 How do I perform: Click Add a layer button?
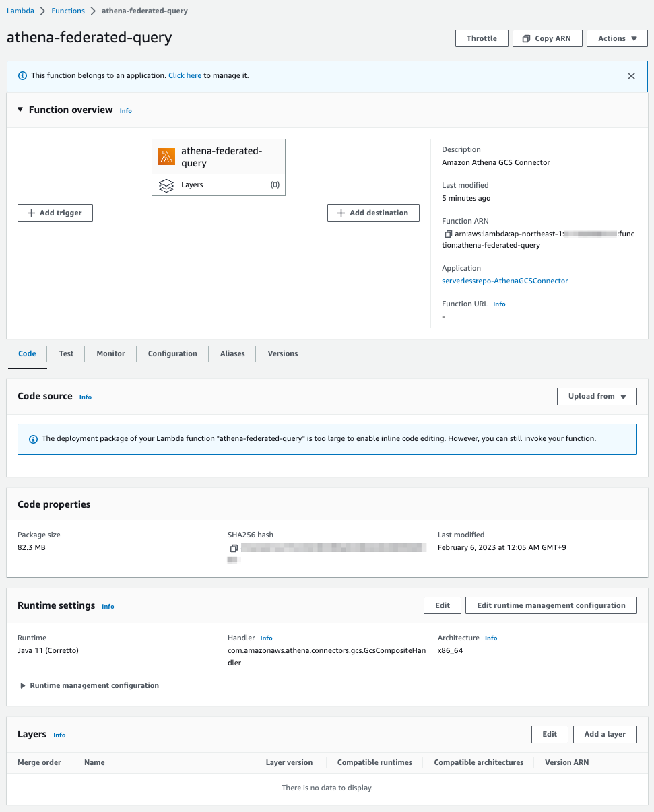coord(605,734)
